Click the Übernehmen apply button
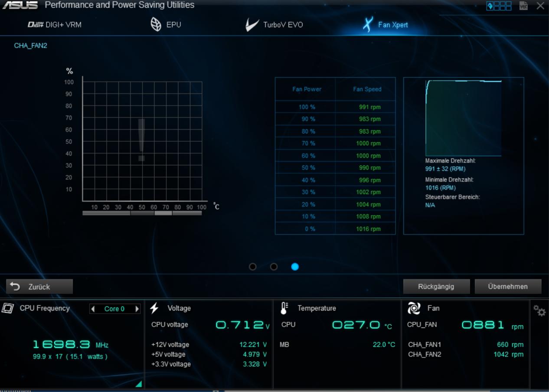This screenshot has height=392, width=549. click(x=508, y=286)
